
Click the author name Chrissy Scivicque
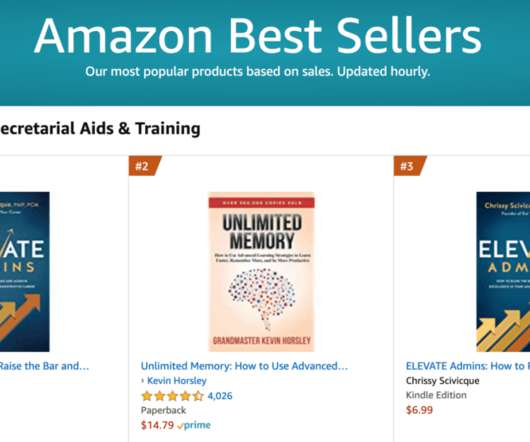pos(442,381)
